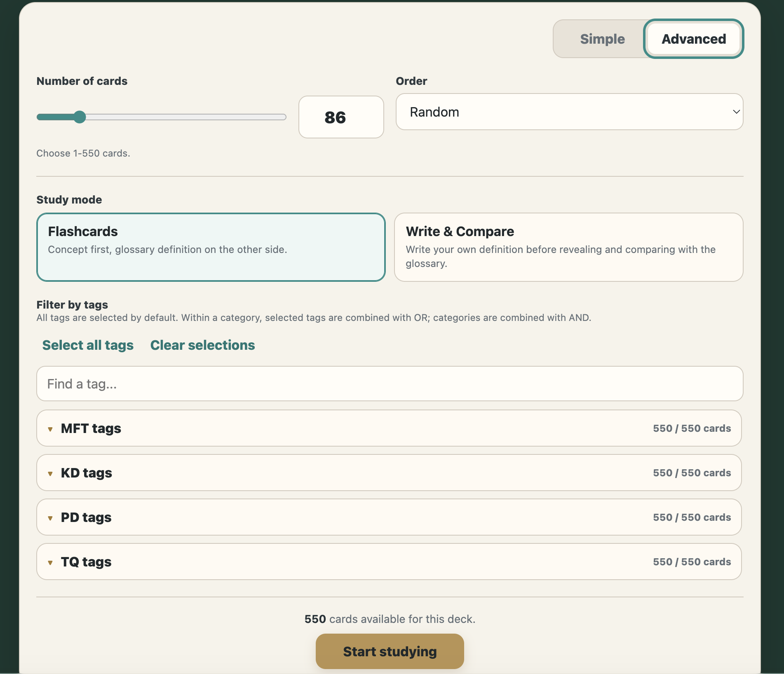Expand the TQ tags section
Viewport: 784px width, 674px height.
click(389, 562)
